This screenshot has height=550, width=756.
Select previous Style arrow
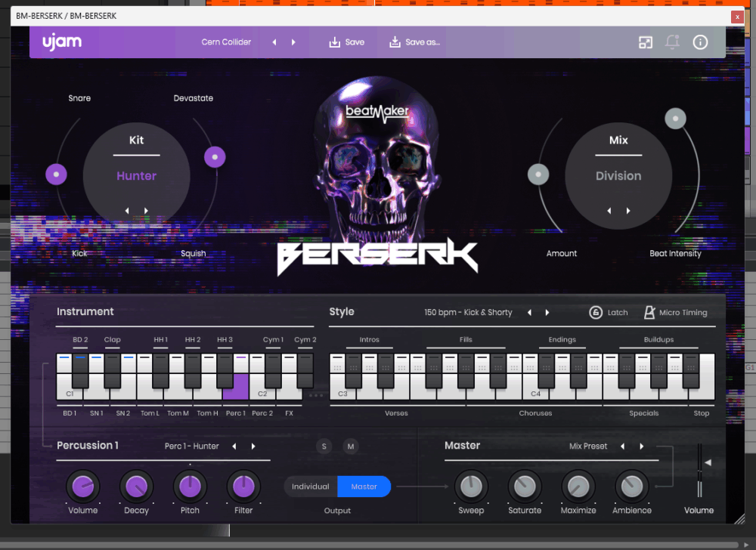point(529,313)
